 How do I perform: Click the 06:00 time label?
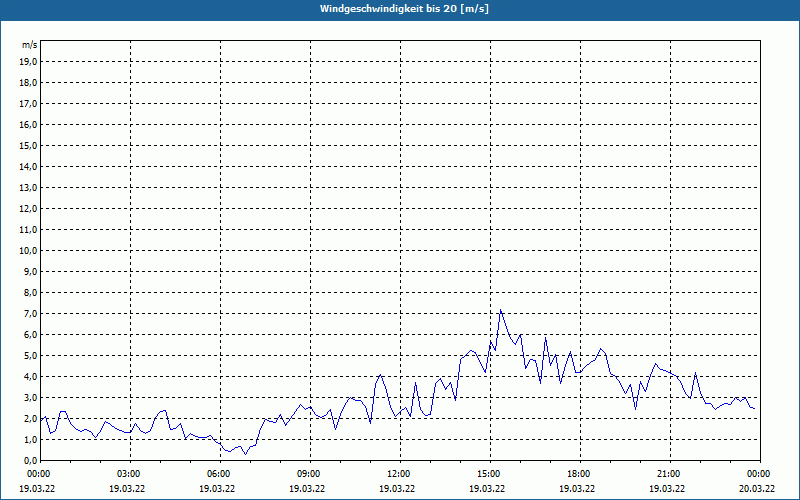[218, 474]
